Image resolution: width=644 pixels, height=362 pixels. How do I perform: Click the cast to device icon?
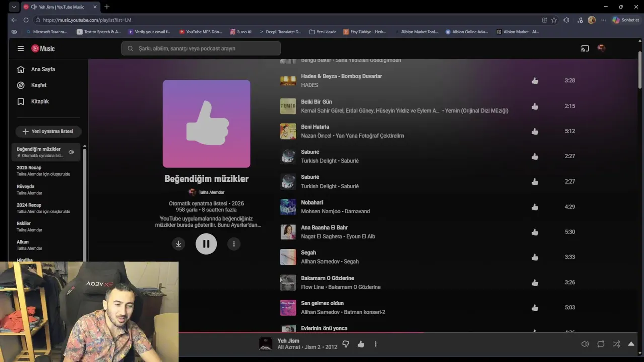[585, 48]
